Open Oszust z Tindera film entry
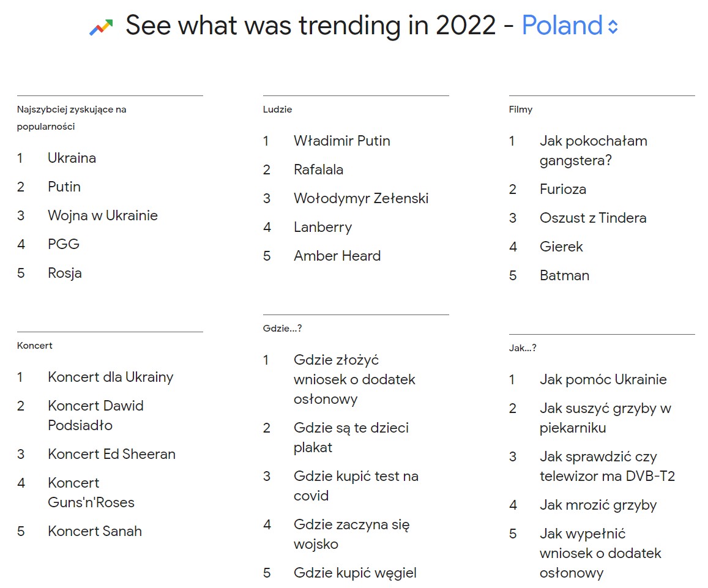Image resolution: width=708 pixels, height=588 pixels. pos(593,218)
